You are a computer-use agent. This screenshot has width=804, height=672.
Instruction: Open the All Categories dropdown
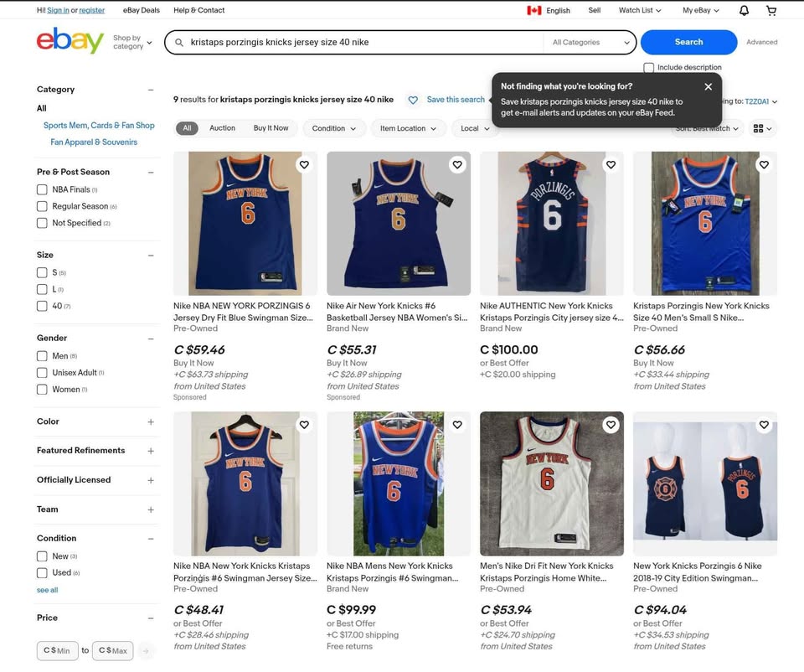coord(590,43)
